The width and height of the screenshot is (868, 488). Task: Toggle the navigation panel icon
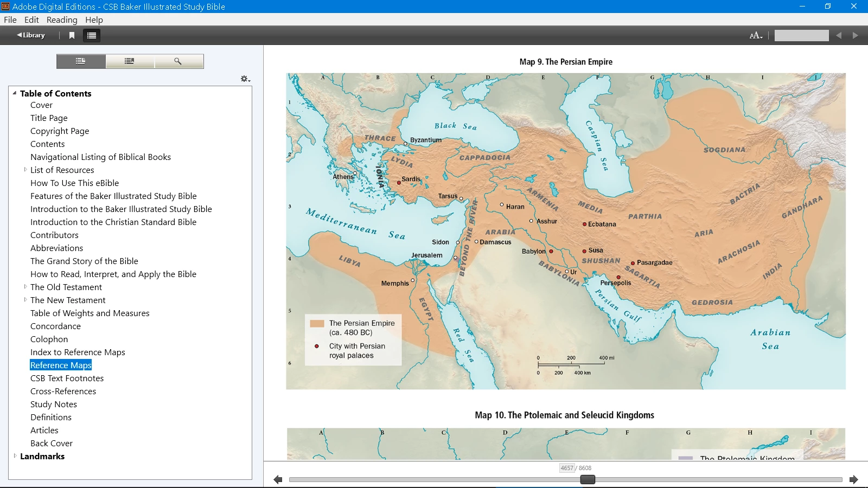click(x=92, y=35)
